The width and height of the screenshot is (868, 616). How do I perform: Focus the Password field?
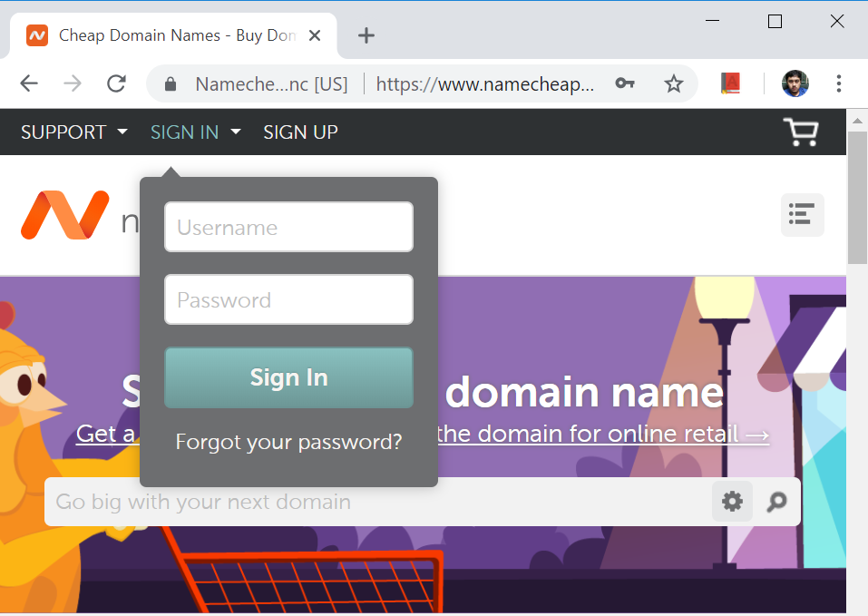pyautogui.click(x=288, y=299)
